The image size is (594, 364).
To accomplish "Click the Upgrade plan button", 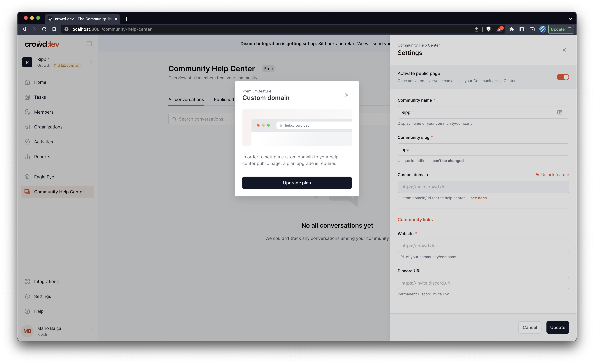I will coord(297,183).
